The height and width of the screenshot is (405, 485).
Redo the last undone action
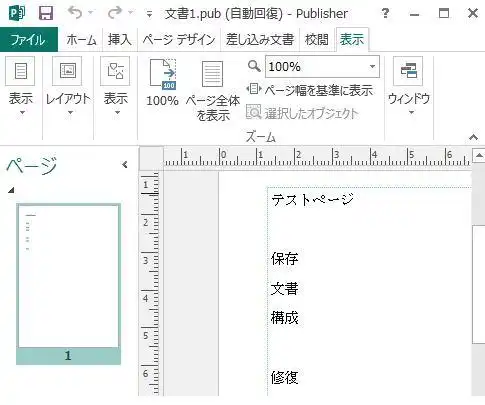tap(115, 13)
